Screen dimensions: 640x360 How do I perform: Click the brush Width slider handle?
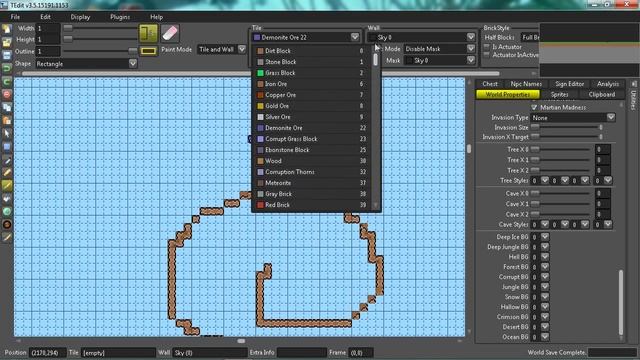click(68, 28)
